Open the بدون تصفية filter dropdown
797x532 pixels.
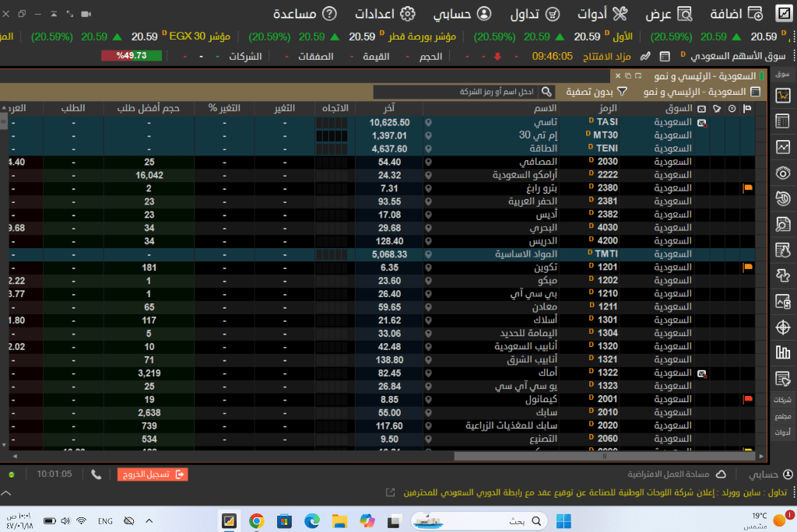coord(595,92)
